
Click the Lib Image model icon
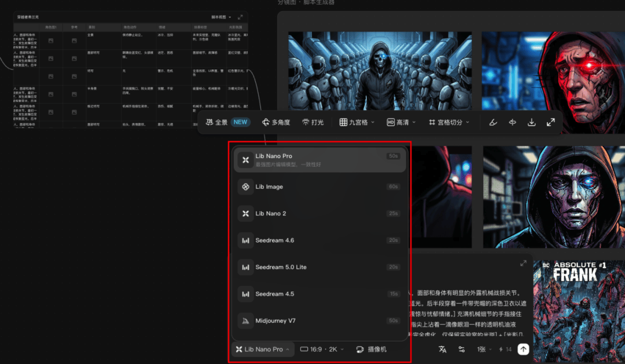point(245,186)
